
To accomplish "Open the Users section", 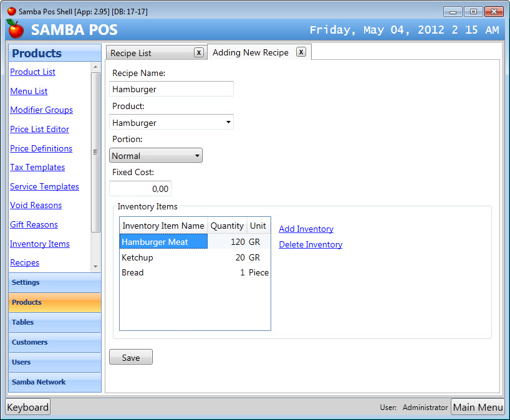I will (x=55, y=362).
